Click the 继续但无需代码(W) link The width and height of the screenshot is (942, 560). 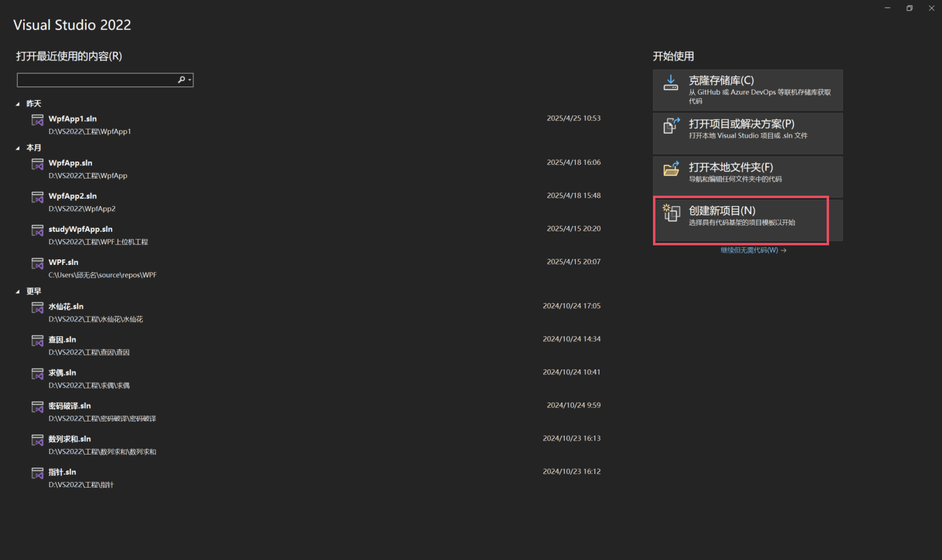[749, 250]
